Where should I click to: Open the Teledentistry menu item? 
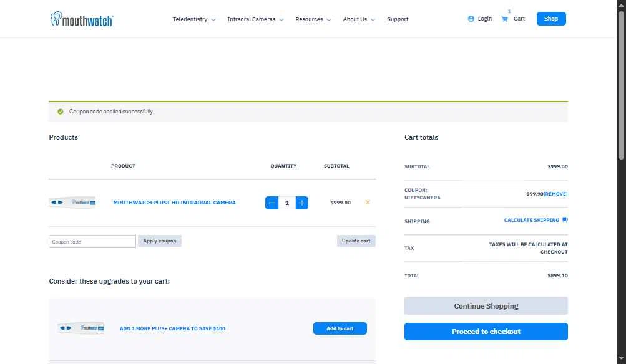click(190, 19)
